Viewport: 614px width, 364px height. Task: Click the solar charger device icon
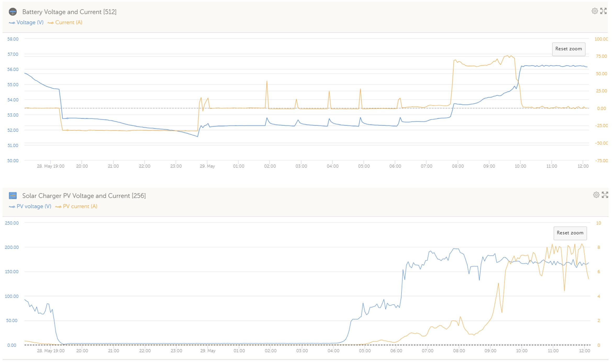click(x=13, y=196)
